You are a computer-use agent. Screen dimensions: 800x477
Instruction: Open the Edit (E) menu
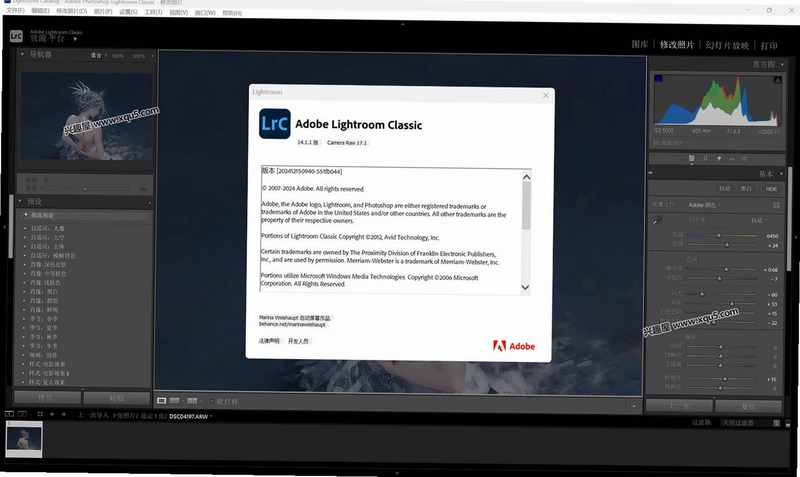click(40, 11)
